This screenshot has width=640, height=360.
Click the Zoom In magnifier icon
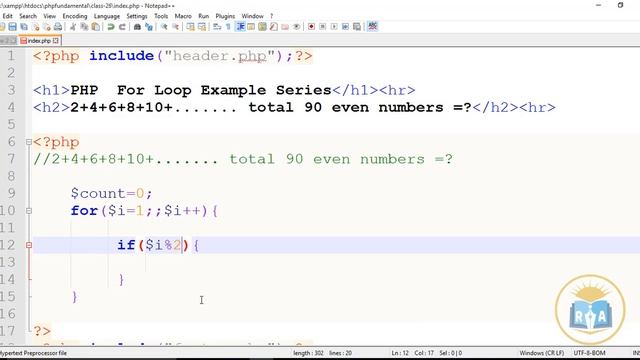click(164, 27)
